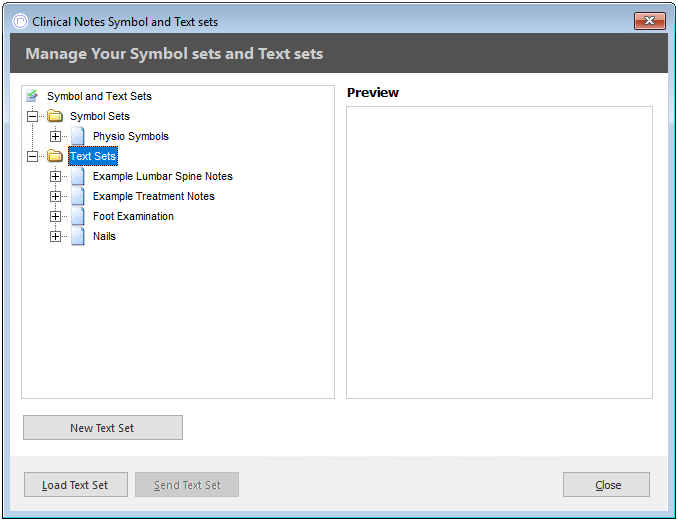Image resolution: width=678 pixels, height=521 pixels.
Task: Click the Close button
Action: tap(606, 485)
